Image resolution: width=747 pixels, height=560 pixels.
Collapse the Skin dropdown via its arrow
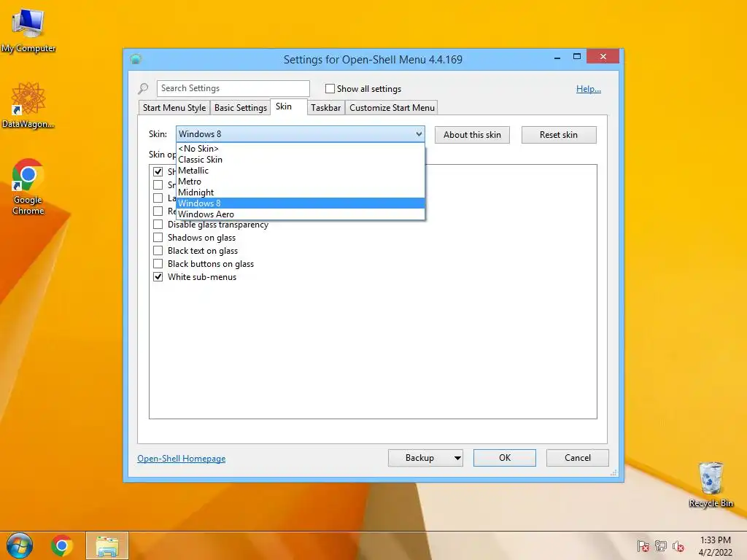click(x=419, y=134)
